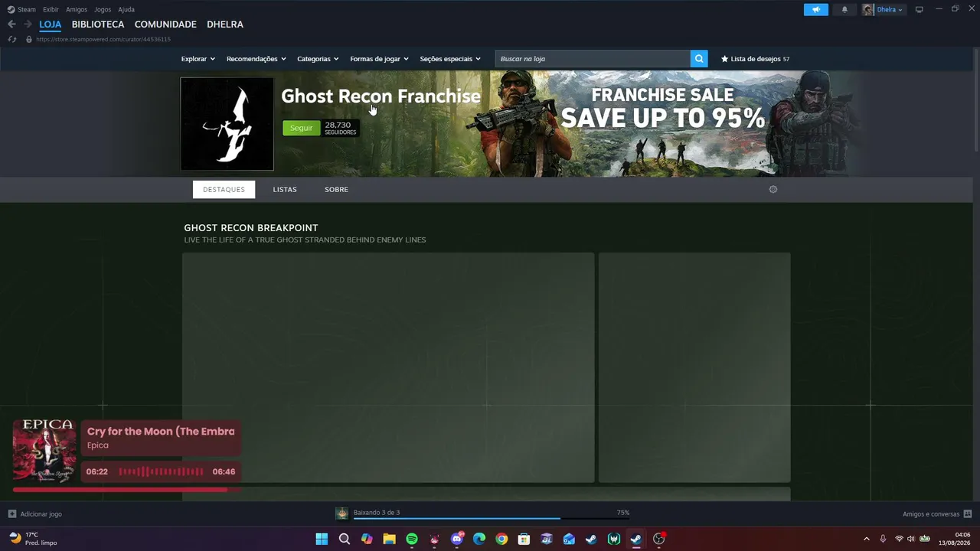Open the Exibir menu

[51, 10]
